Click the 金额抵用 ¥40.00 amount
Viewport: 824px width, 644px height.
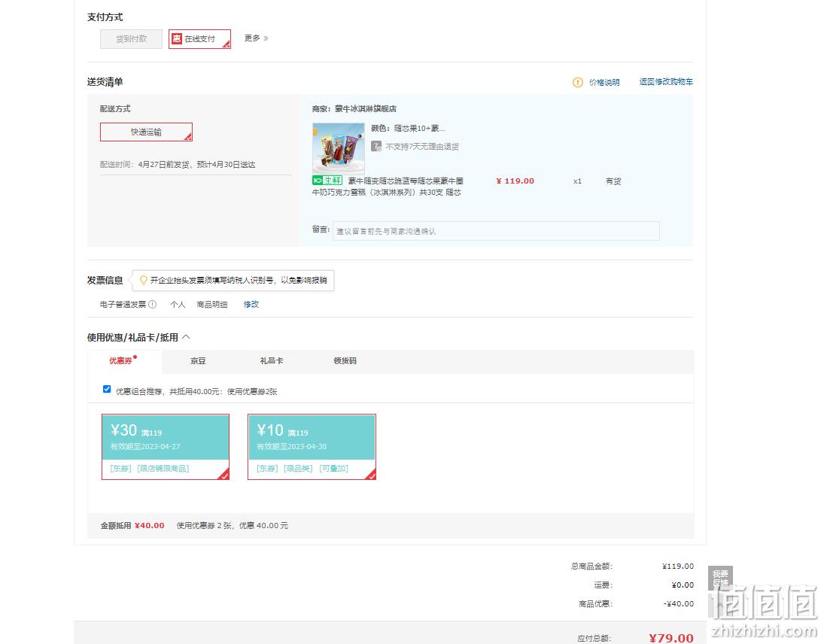click(x=149, y=525)
